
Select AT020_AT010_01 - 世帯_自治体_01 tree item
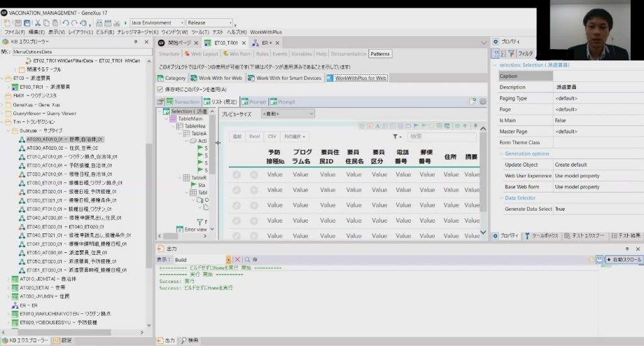pyautogui.click(x=65, y=139)
